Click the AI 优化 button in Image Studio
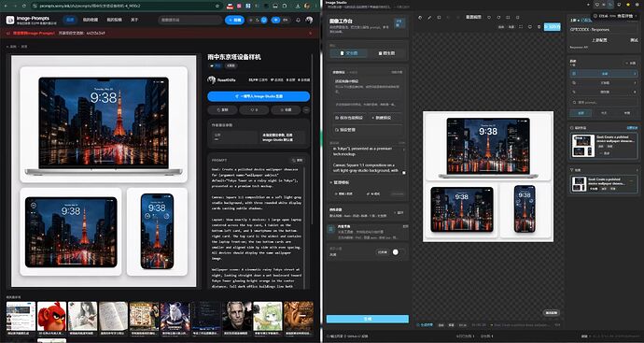The height and width of the screenshot is (343, 644). click(x=373, y=193)
